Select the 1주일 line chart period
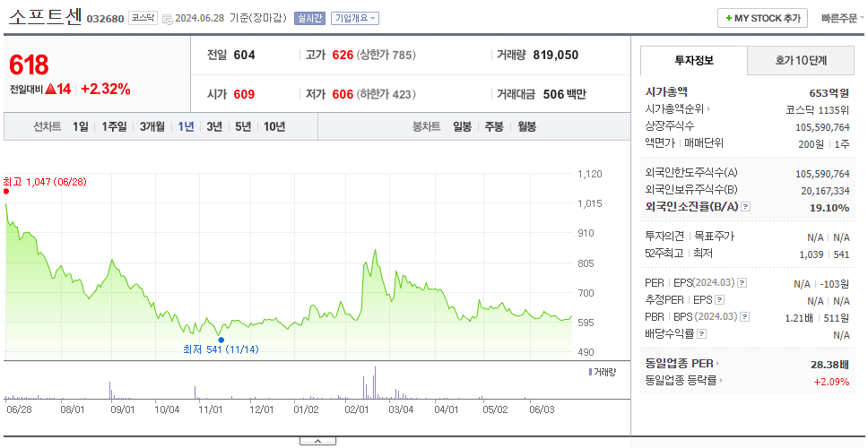 click(x=114, y=126)
